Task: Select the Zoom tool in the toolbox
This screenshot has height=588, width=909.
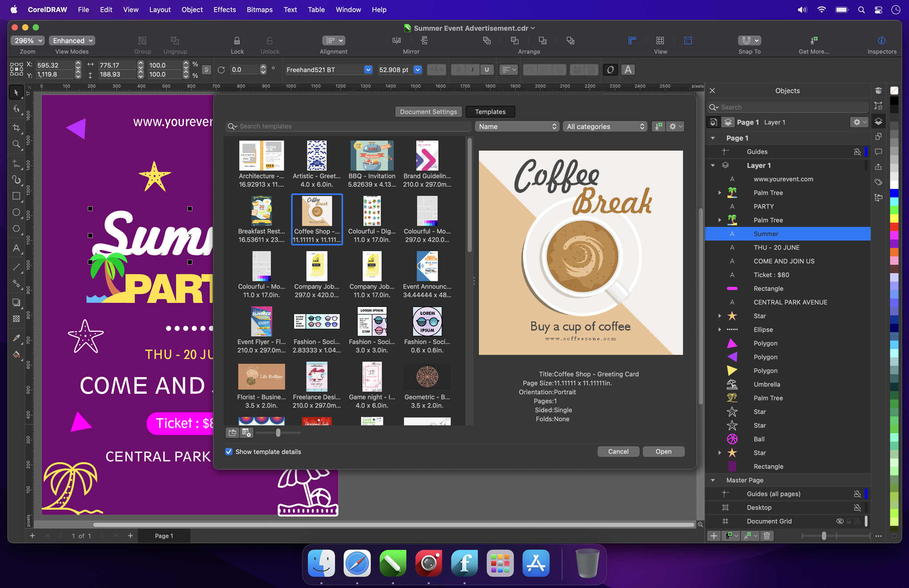Action: coord(16,144)
